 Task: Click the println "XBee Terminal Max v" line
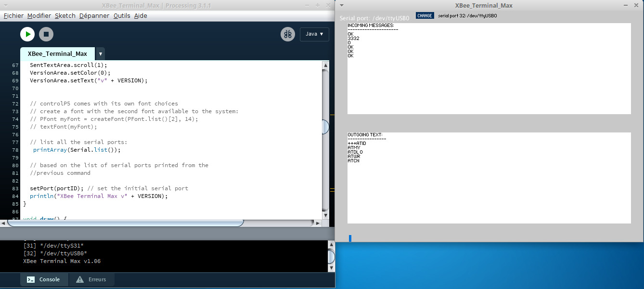[x=99, y=196]
